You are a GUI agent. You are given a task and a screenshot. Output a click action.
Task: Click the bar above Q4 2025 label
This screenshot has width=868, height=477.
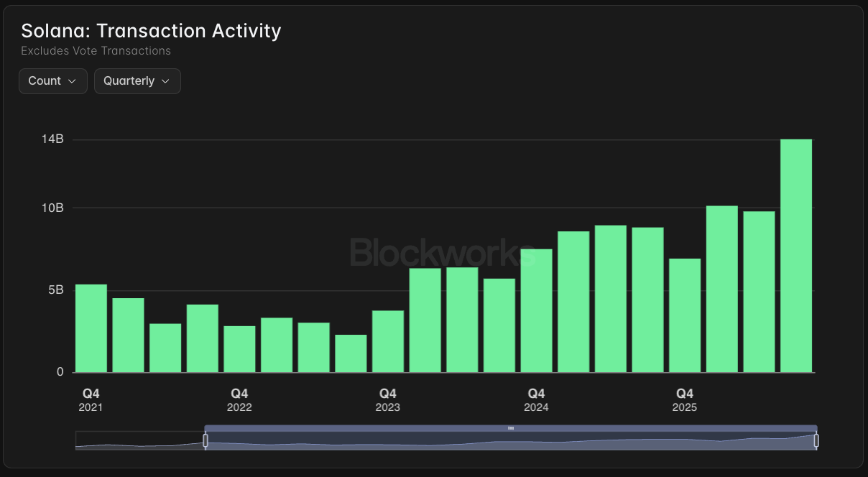tap(685, 315)
